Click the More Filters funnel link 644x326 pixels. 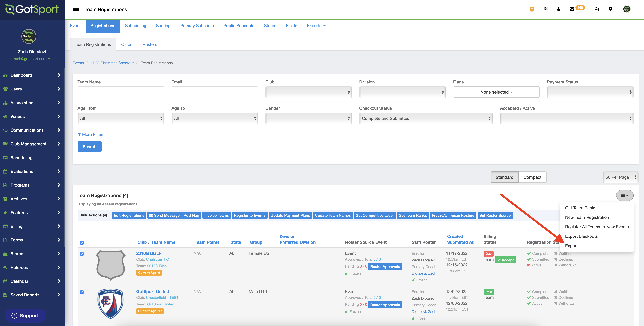[91, 134]
